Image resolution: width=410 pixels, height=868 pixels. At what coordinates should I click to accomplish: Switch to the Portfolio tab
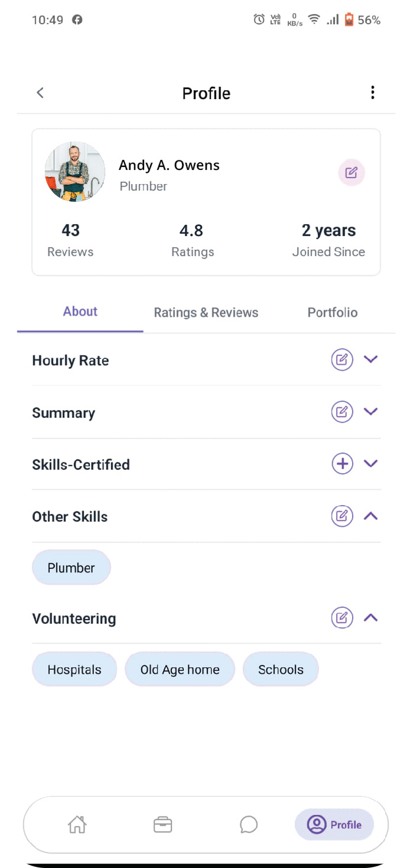click(332, 312)
